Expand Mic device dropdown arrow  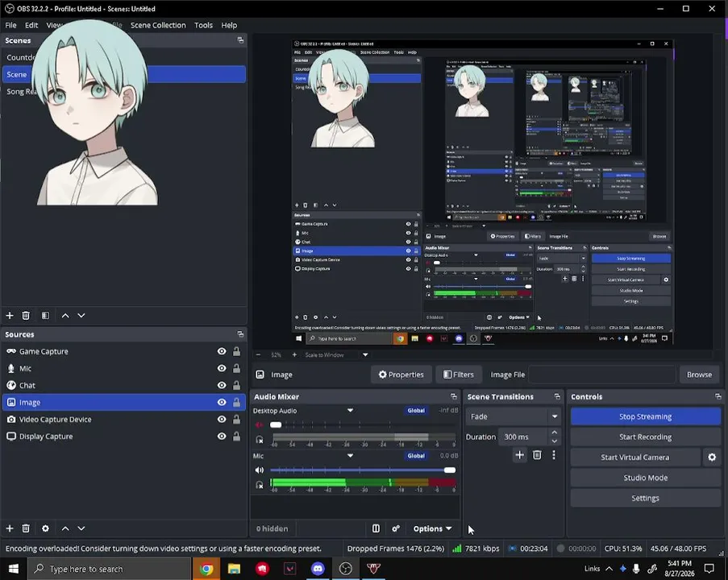351,456
